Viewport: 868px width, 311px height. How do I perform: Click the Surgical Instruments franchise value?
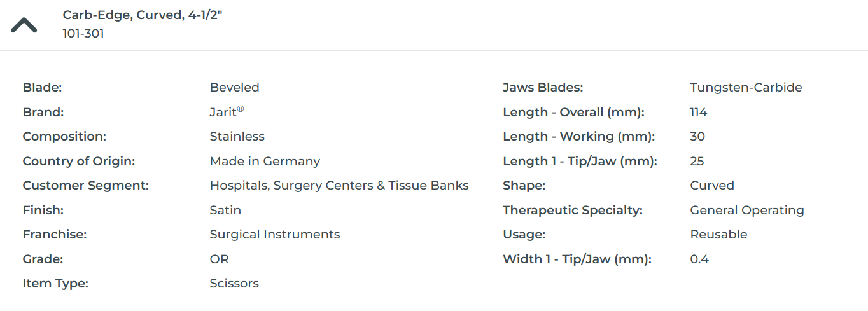click(275, 235)
